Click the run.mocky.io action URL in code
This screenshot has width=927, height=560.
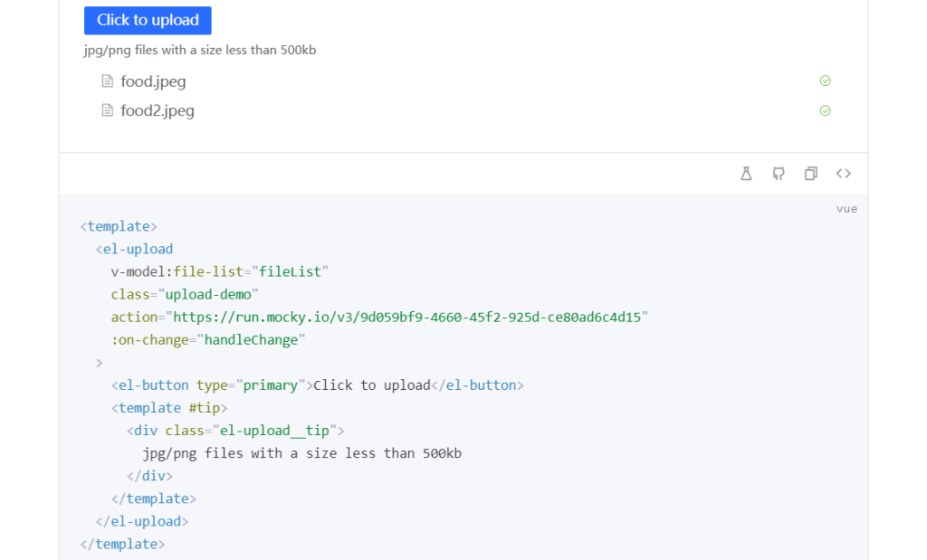pos(407,317)
